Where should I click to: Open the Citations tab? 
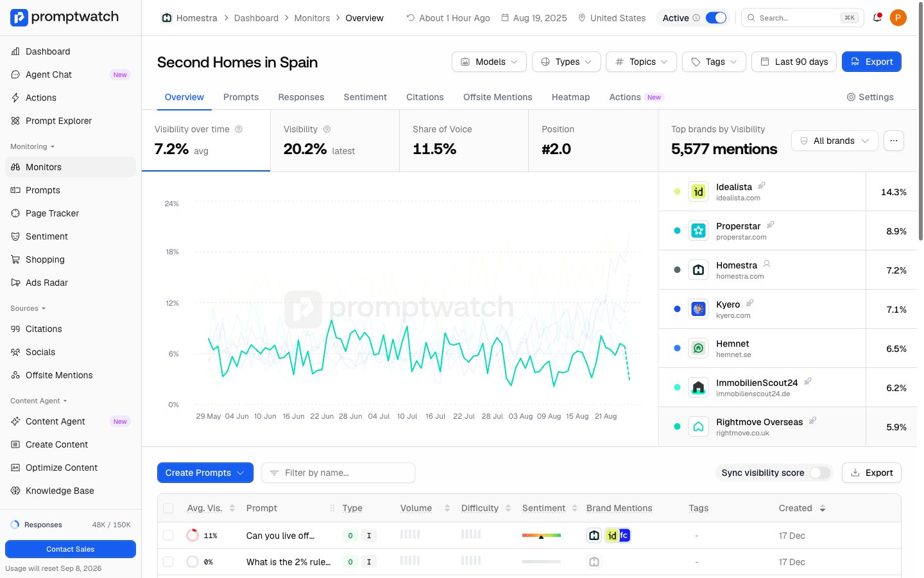425,97
